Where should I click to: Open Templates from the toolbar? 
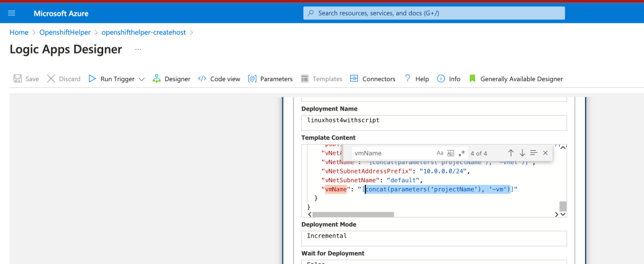[x=321, y=79]
